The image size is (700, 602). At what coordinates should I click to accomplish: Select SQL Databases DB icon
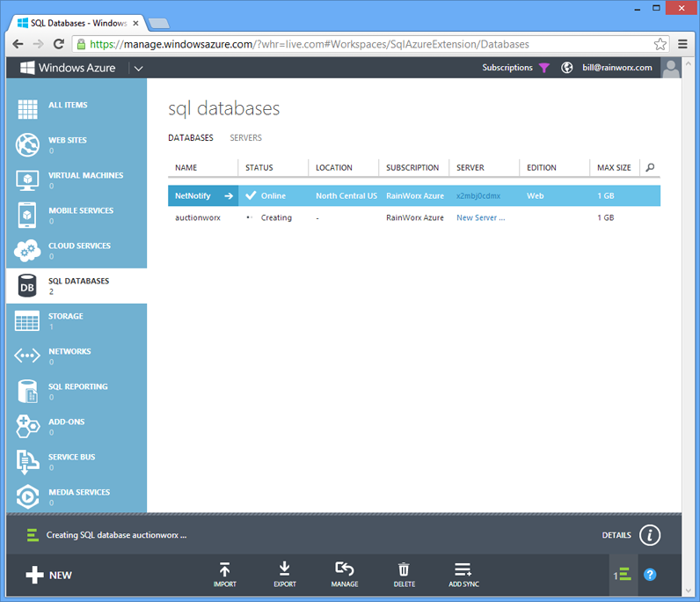27,285
